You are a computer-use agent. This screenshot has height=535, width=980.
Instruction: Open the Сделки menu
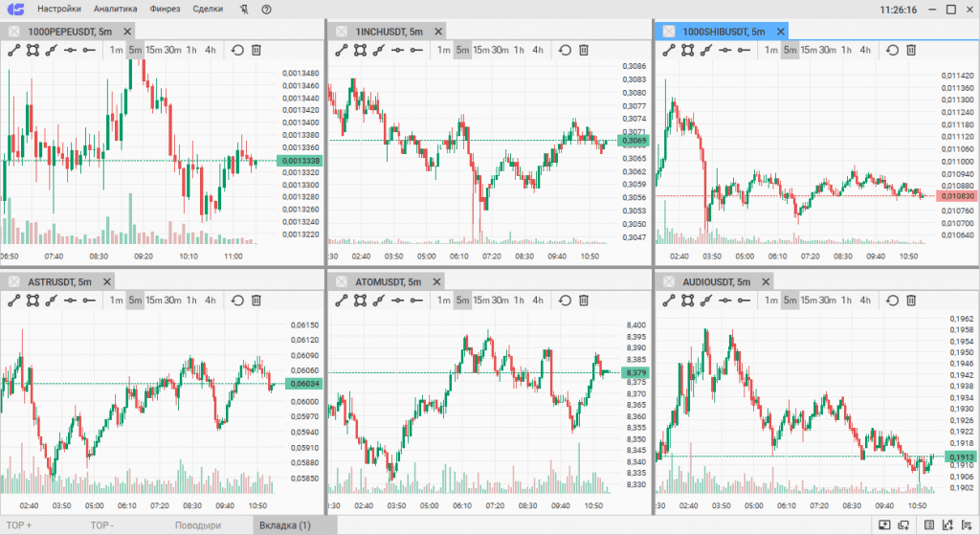click(208, 10)
